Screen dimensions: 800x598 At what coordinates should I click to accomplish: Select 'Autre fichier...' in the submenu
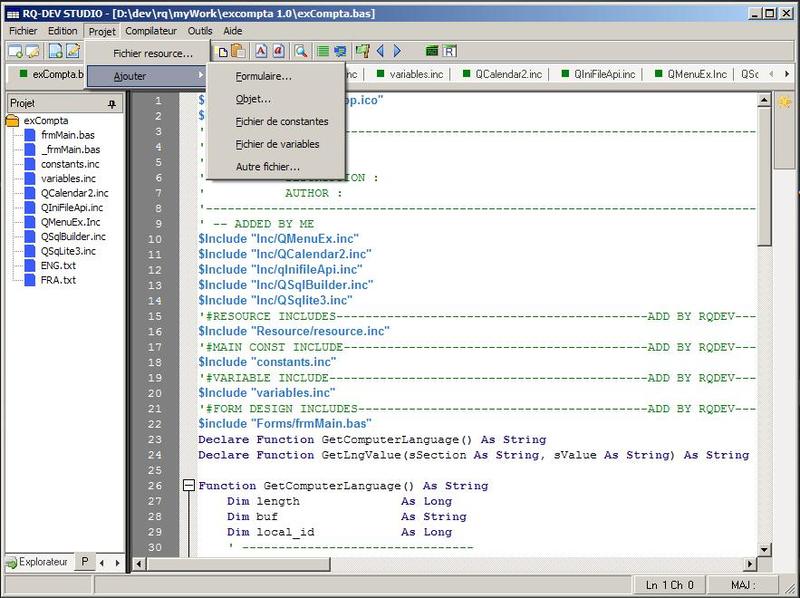tap(276, 166)
